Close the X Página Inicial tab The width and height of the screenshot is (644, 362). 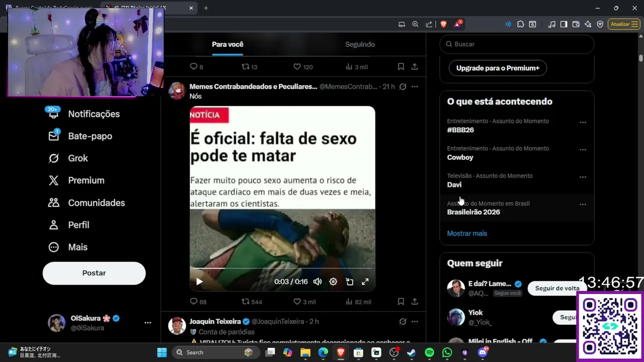pos(191,8)
